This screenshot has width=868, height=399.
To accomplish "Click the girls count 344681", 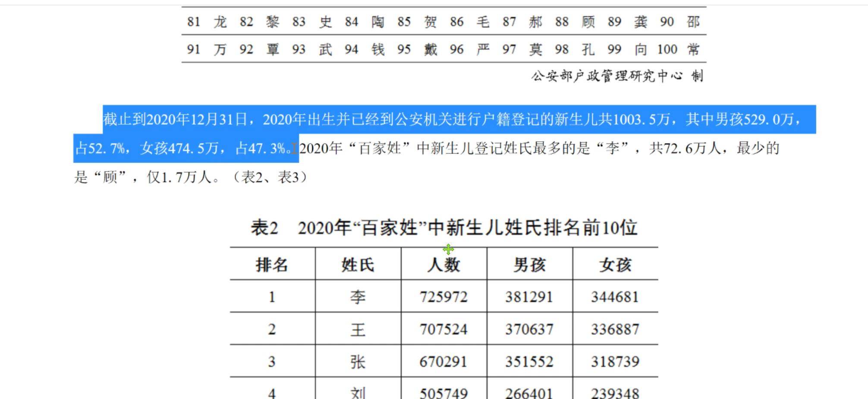I will point(615,297).
